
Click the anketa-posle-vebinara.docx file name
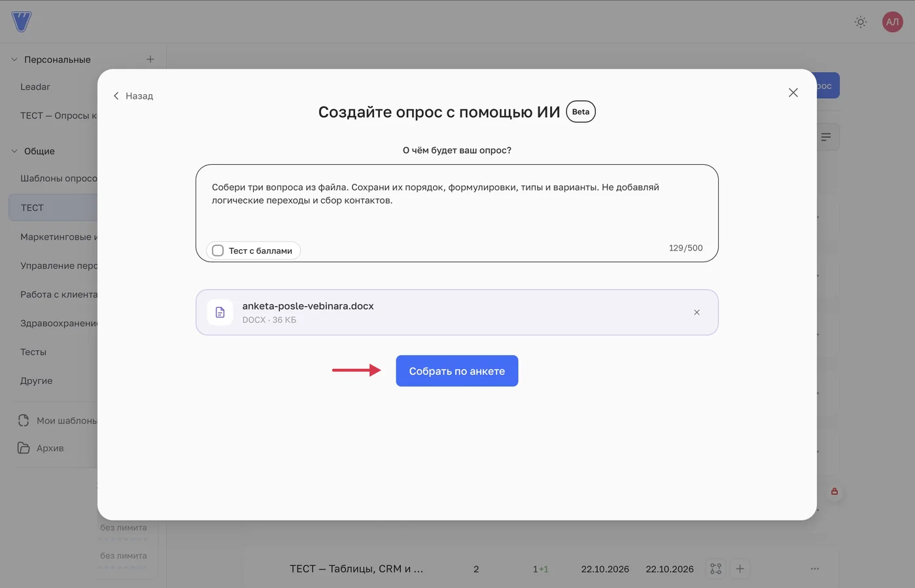[308, 306]
